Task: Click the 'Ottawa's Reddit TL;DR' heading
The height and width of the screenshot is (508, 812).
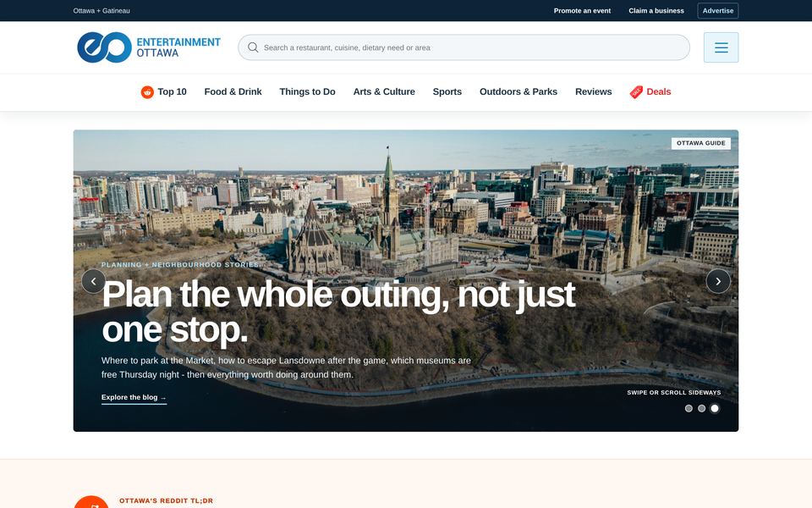Action: [167, 500]
